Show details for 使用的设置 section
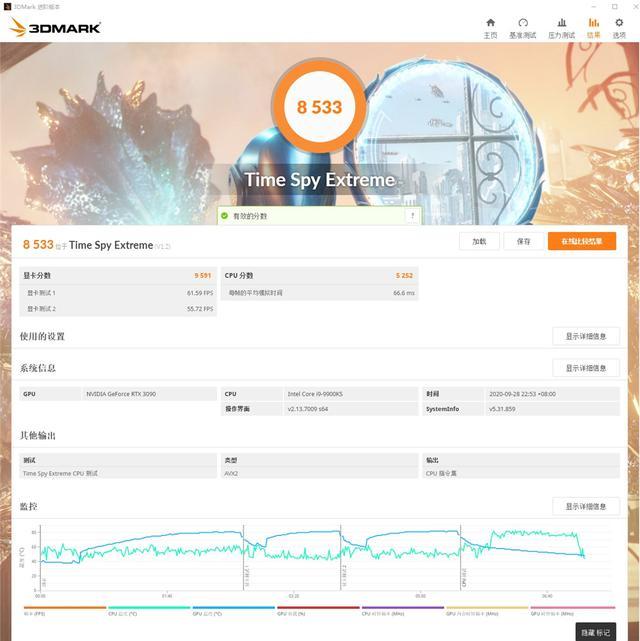This screenshot has height=641, width=640. click(x=586, y=336)
